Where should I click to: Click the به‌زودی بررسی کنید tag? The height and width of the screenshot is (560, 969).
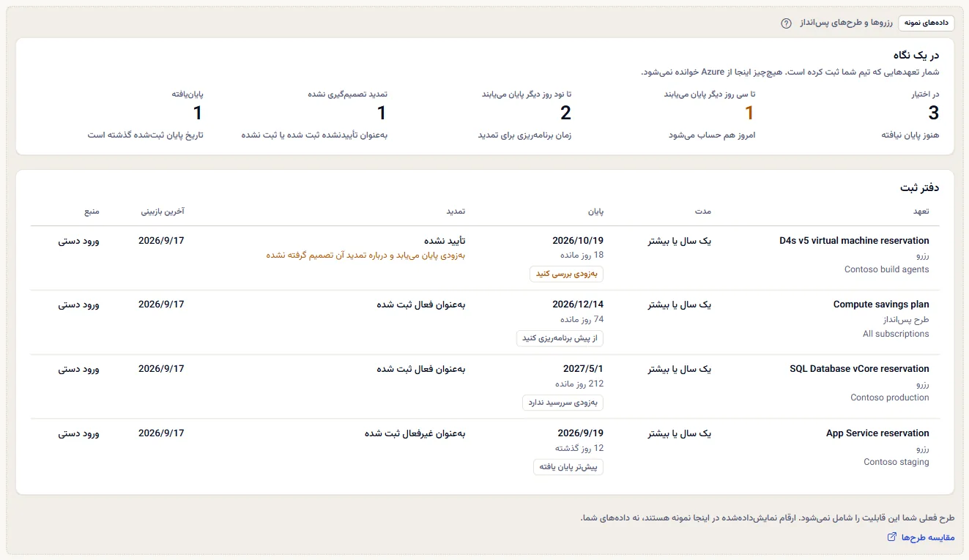click(566, 274)
